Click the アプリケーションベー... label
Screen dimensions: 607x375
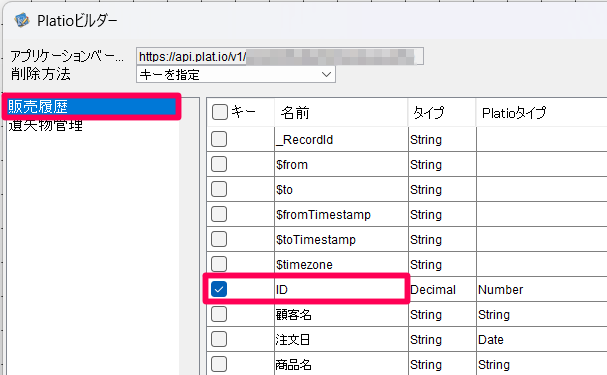coord(67,57)
